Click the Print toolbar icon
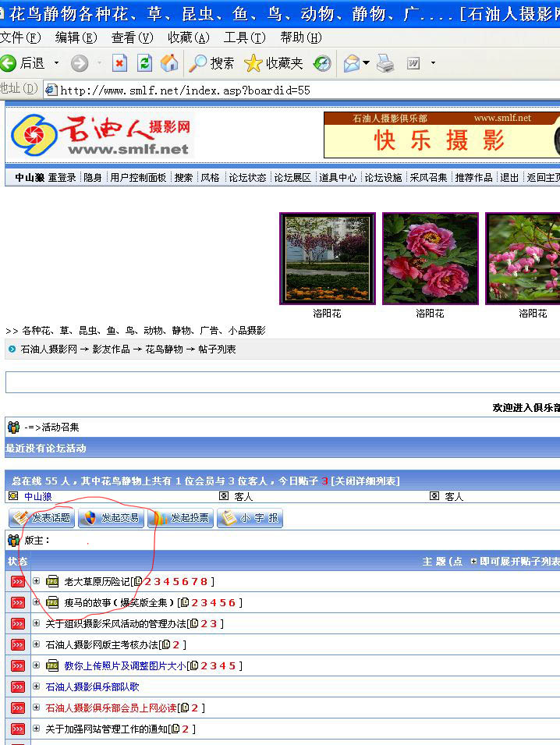The width and height of the screenshot is (560, 745). (385, 63)
